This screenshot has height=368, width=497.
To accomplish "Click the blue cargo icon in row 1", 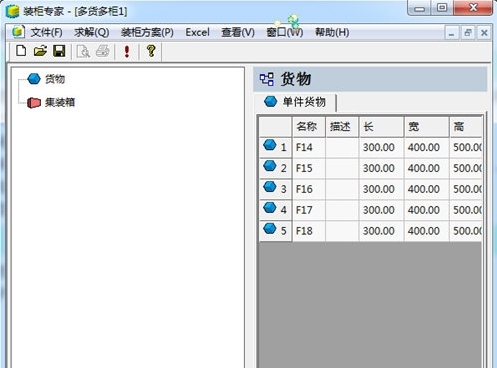I will [x=270, y=145].
